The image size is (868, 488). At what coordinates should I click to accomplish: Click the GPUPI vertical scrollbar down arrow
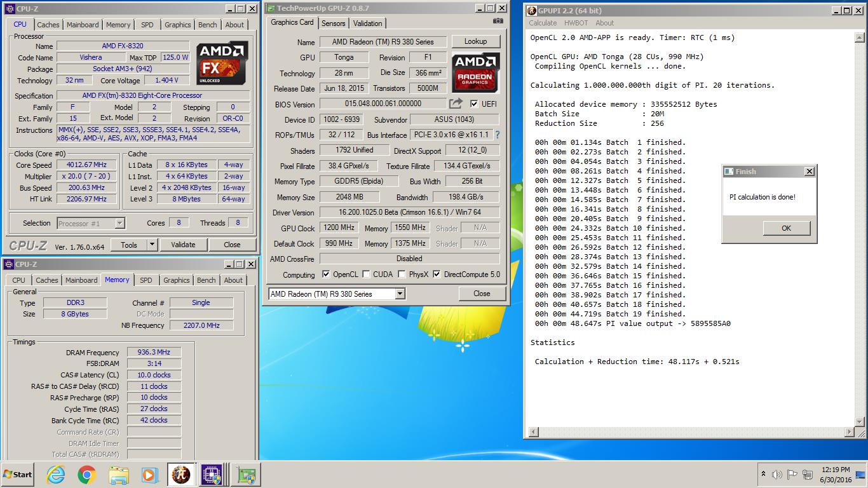click(860, 422)
